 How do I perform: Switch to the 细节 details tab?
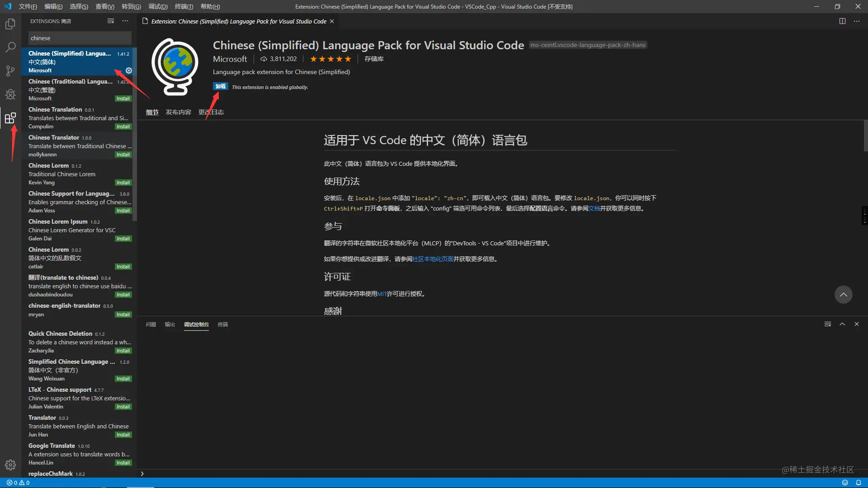pos(152,112)
